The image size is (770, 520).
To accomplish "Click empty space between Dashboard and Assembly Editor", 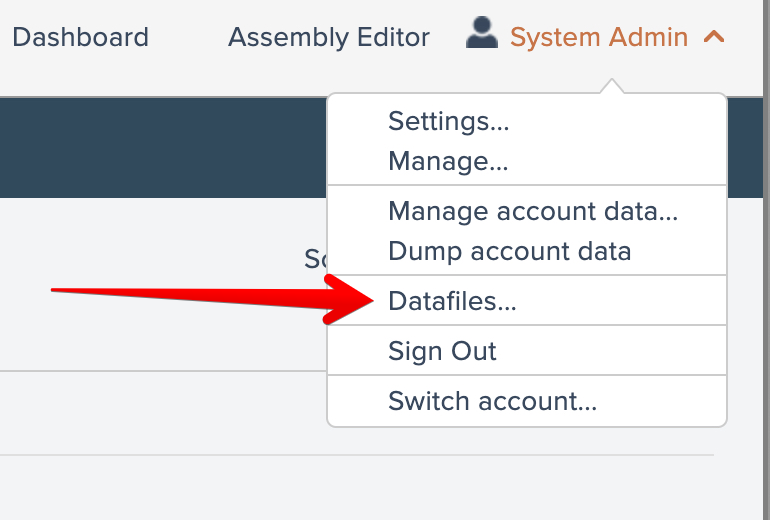I will tap(188, 38).
